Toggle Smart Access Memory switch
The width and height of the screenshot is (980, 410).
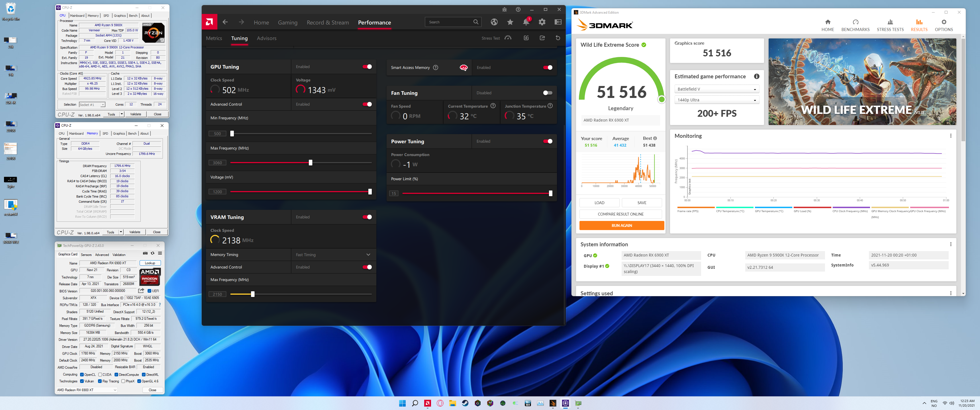[548, 67]
